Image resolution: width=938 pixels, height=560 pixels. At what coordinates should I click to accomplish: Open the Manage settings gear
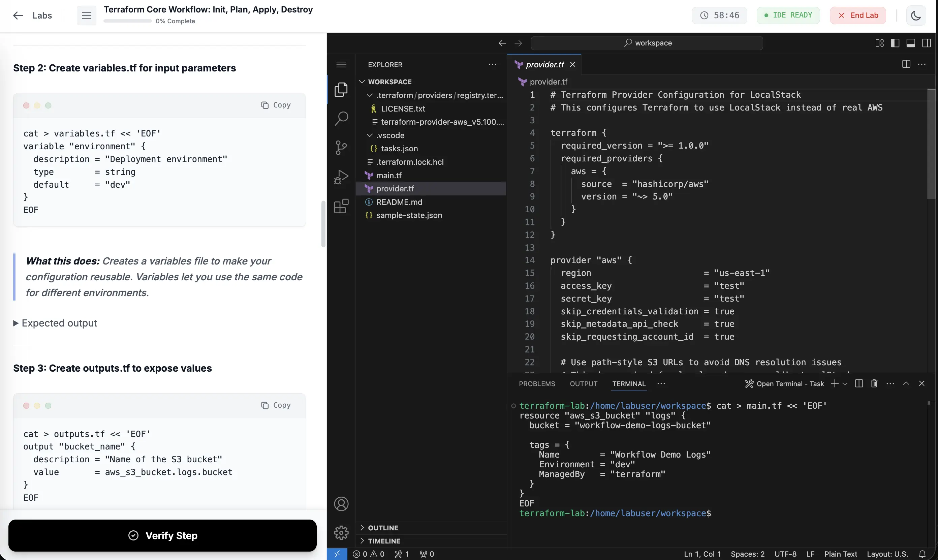click(x=341, y=532)
